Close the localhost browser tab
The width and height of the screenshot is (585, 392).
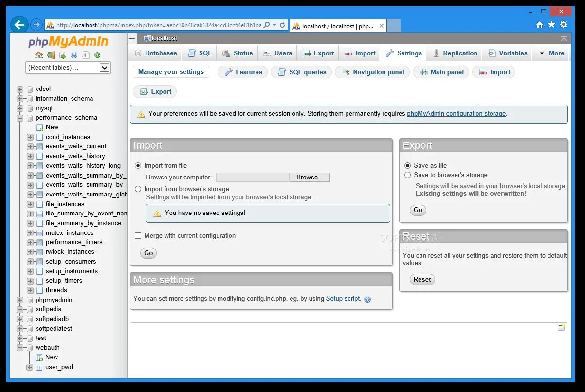click(x=381, y=26)
